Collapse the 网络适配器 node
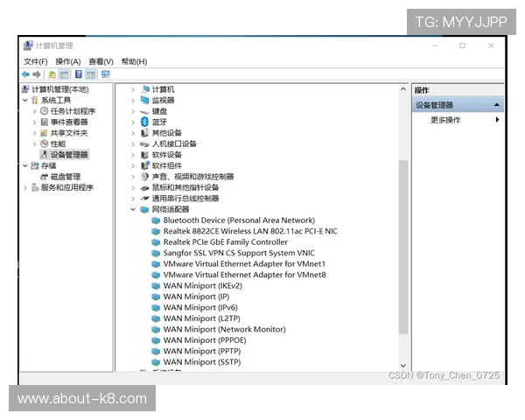Screen dimensions: 525x420 point(133,209)
